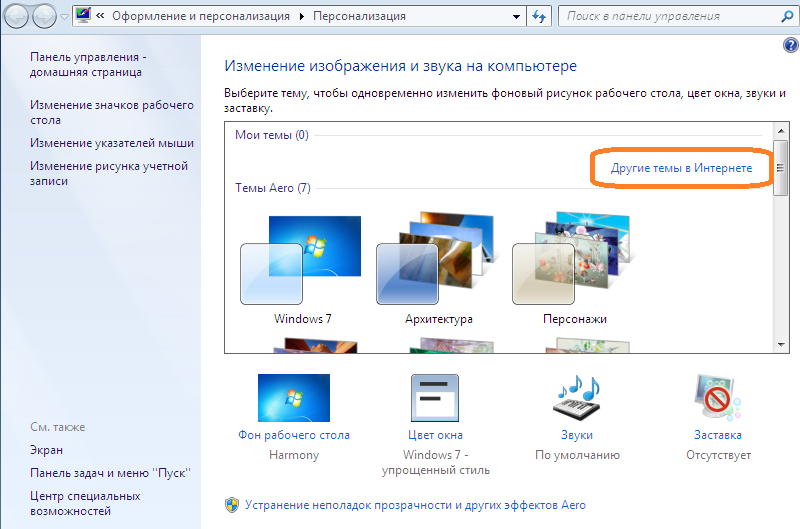The height and width of the screenshot is (529, 800).
Task: Click the Мои темы (0) header
Action: pos(272,135)
